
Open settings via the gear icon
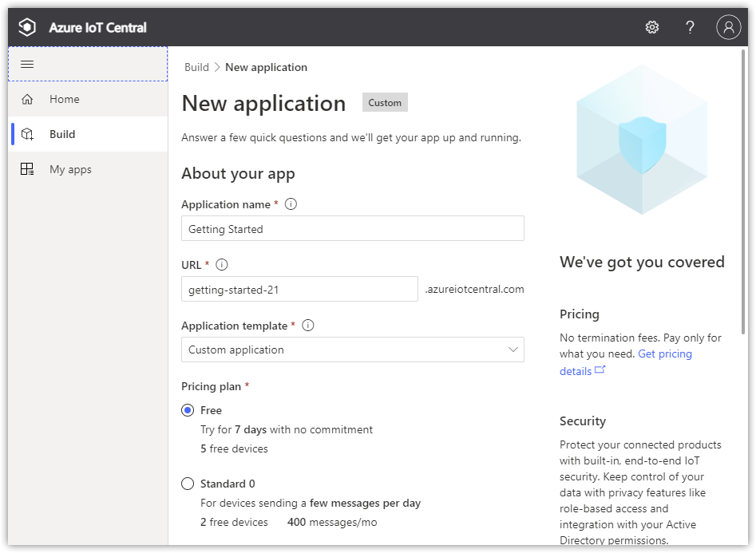652,27
